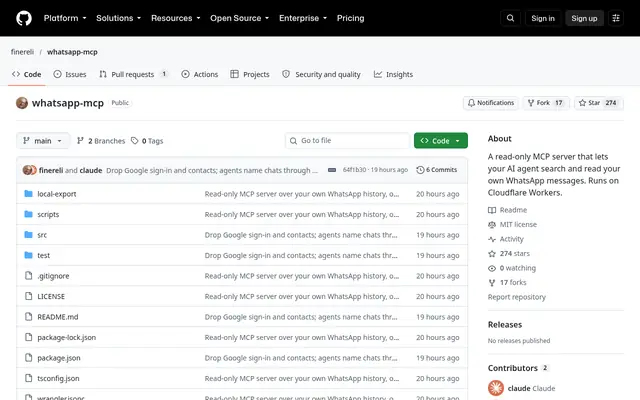Viewport: 640px width, 400px height.
Task: Open the Projects tab
Action: 250,74
